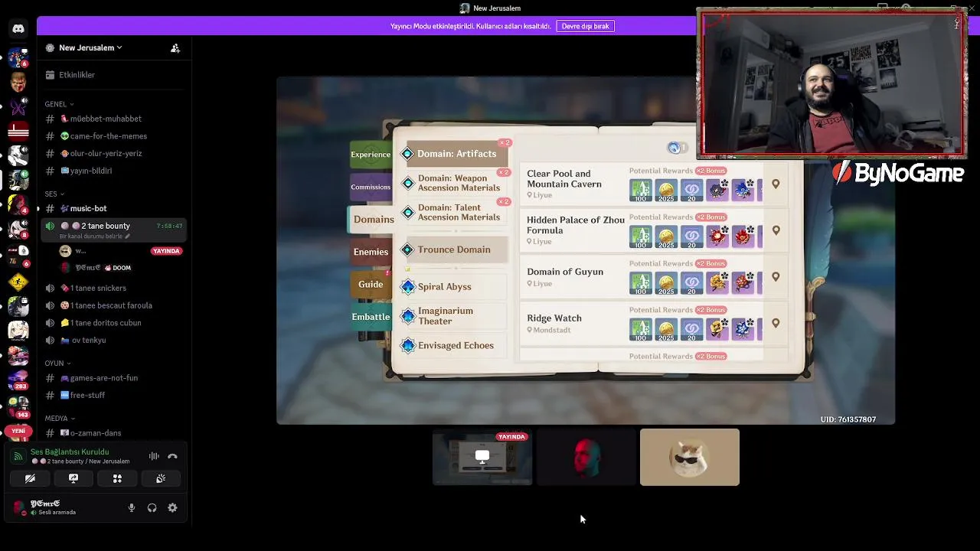Jump to YENİ new mentions pill
The width and height of the screenshot is (980, 551).
pos(18,431)
